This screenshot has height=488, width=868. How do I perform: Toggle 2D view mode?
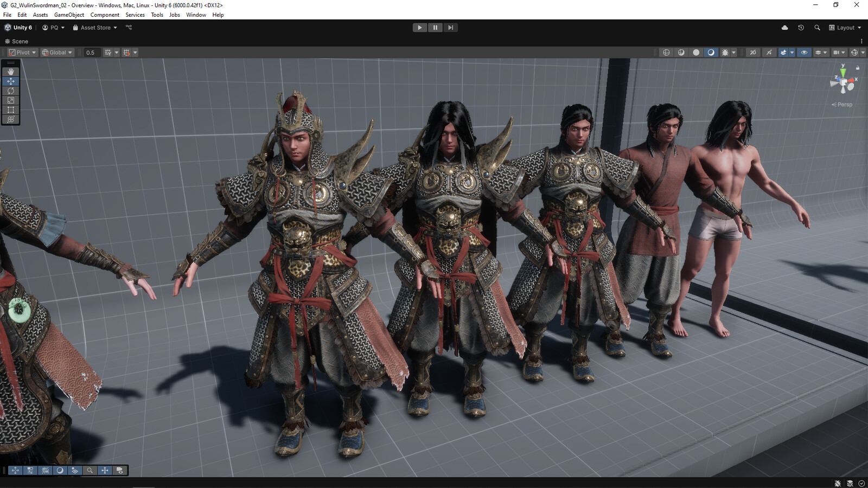753,53
